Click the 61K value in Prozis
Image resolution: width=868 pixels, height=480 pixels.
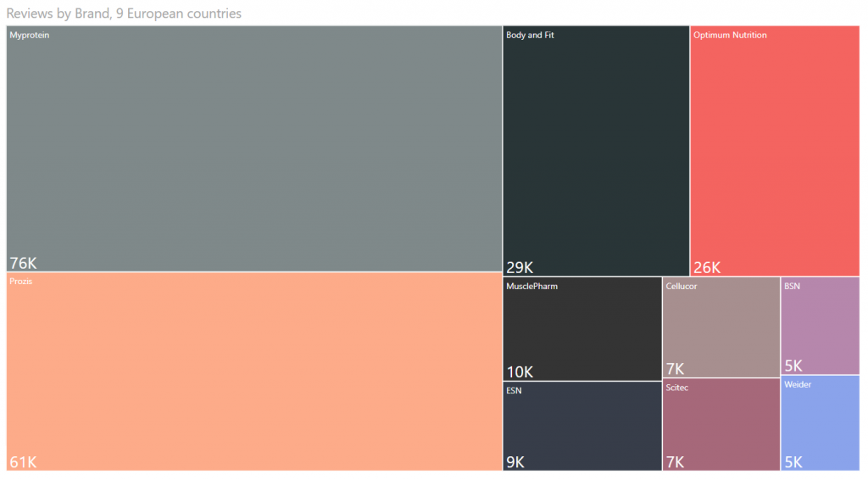(x=23, y=461)
